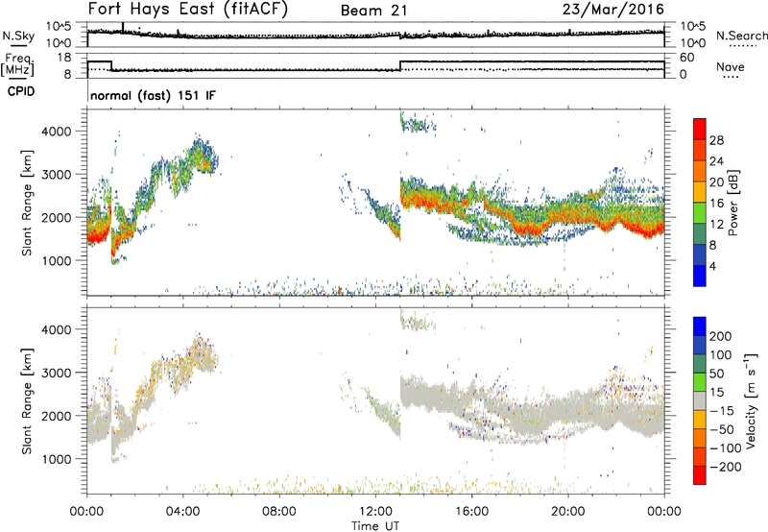Select the "-200" tick label on the Velocity bar
768x532 pixels.
click(726, 467)
